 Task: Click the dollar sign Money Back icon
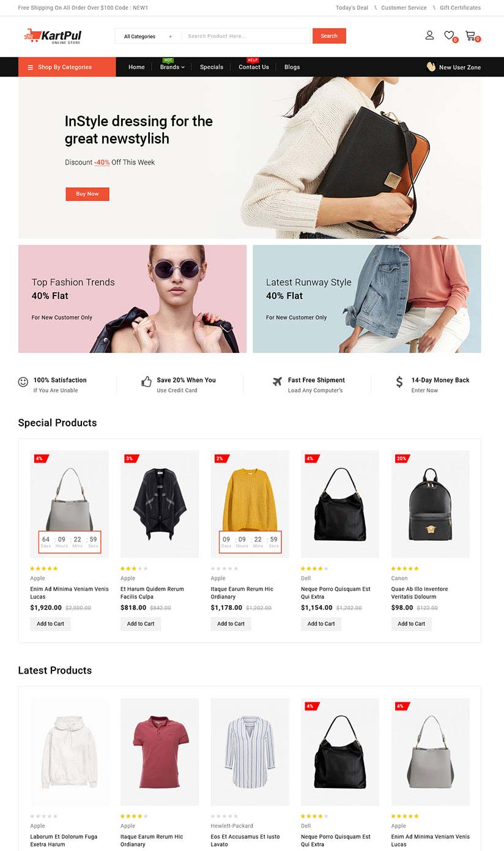(x=399, y=382)
